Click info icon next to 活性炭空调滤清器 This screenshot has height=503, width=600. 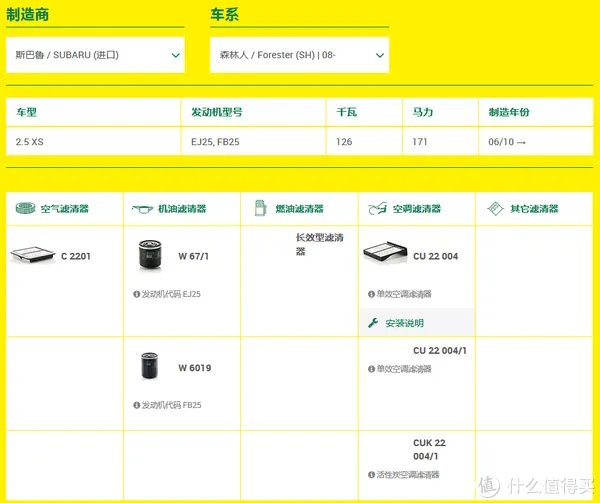pyautogui.click(x=371, y=475)
